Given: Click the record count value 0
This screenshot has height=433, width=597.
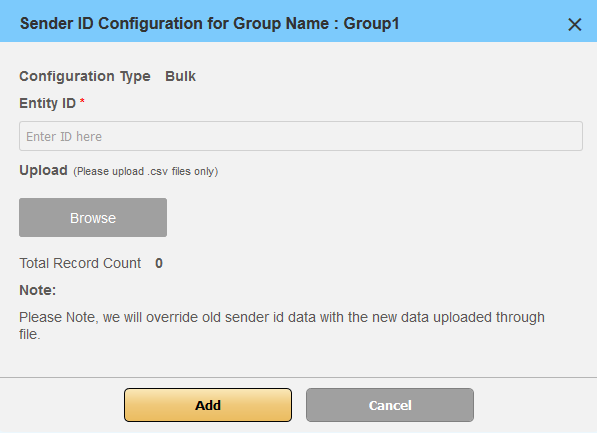Looking at the screenshot, I should [x=159, y=263].
